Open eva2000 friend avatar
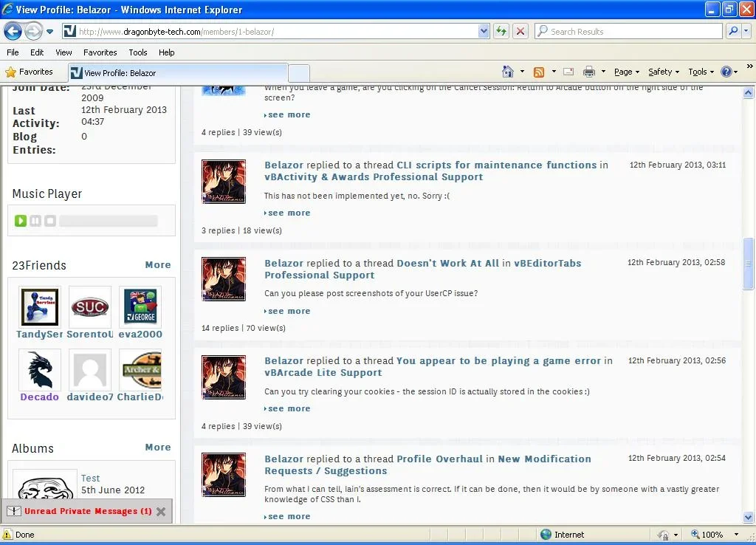756x545 pixels. click(140, 306)
